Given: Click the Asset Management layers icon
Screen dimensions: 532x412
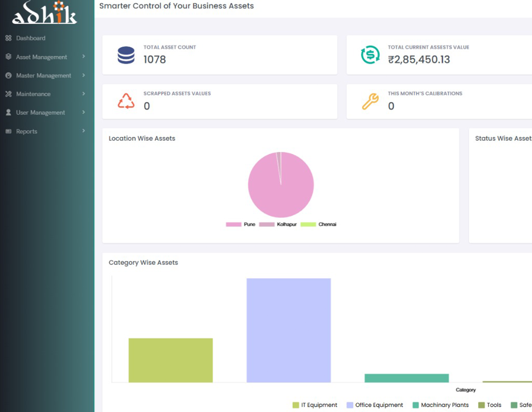Looking at the screenshot, I should (x=9, y=57).
